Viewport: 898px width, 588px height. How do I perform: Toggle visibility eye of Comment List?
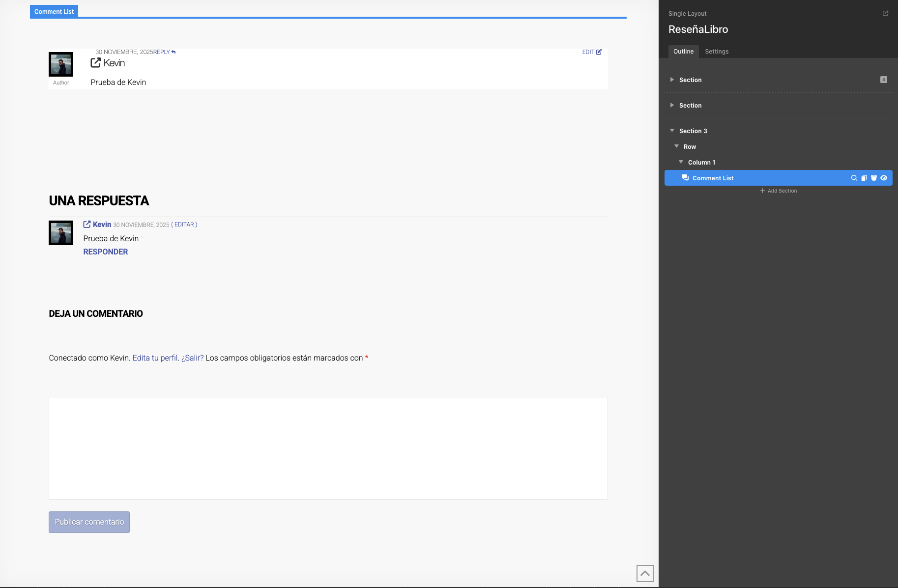click(884, 178)
